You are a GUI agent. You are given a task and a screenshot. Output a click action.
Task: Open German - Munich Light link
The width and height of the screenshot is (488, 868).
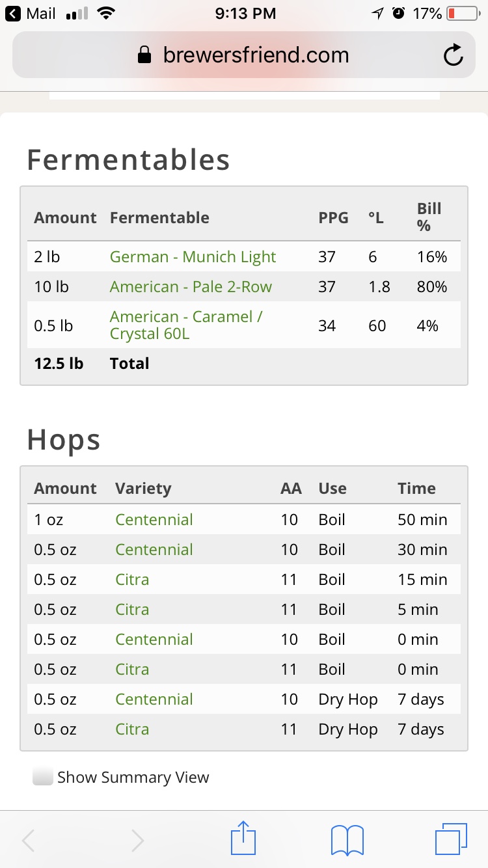(193, 257)
